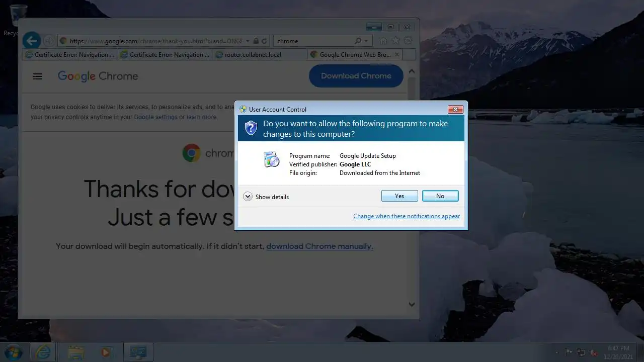644x362 pixels.
Task: Click the search box containing chrome
Action: 313,41
